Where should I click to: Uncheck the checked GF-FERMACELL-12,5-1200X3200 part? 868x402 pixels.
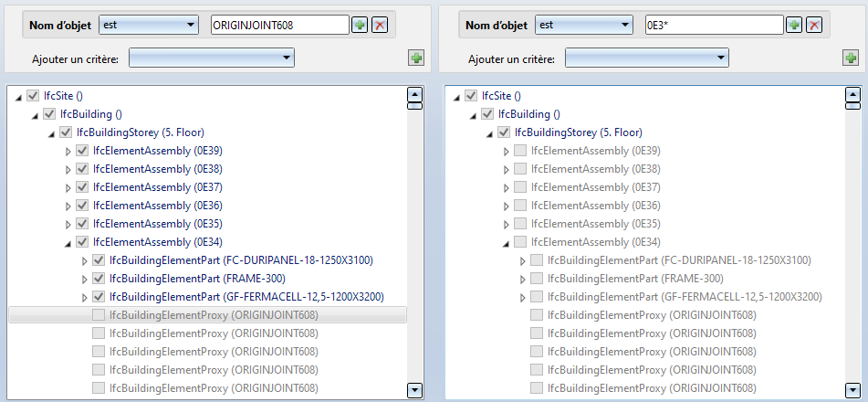coord(99,297)
